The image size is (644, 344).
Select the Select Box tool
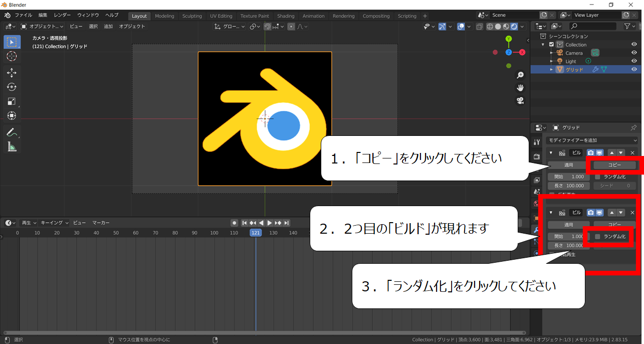[x=12, y=42]
